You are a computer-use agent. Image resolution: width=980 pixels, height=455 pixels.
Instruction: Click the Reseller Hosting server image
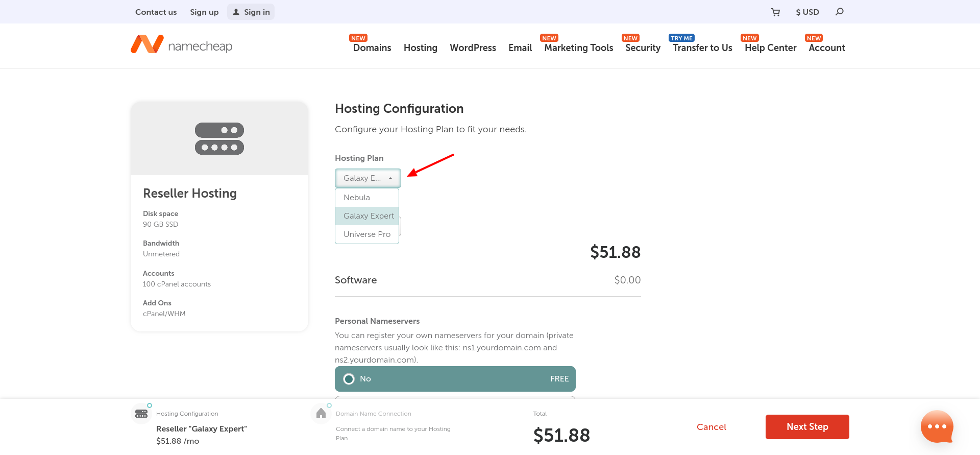point(219,138)
